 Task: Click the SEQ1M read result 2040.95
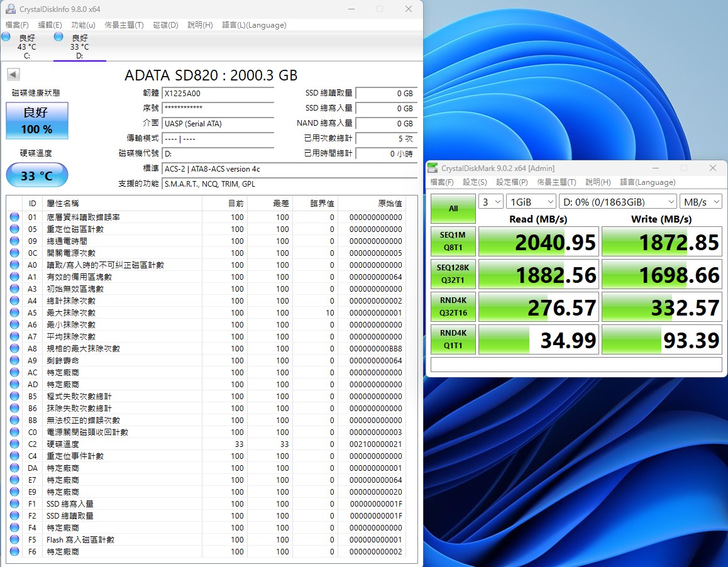(539, 241)
